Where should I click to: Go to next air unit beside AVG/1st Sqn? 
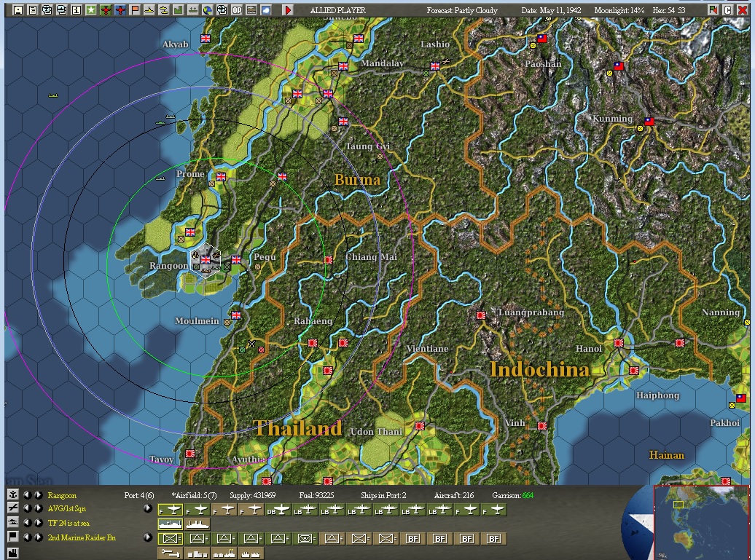pos(38,508)
